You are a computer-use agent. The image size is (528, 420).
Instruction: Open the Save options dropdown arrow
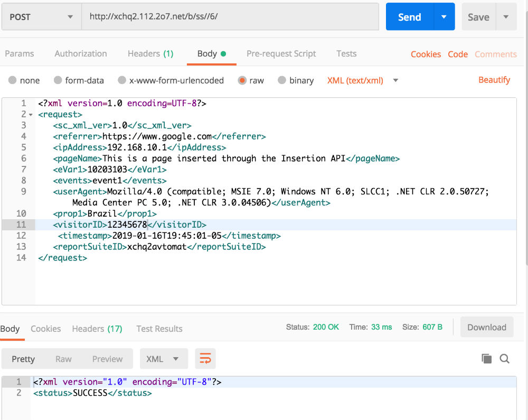pos(506,17)
